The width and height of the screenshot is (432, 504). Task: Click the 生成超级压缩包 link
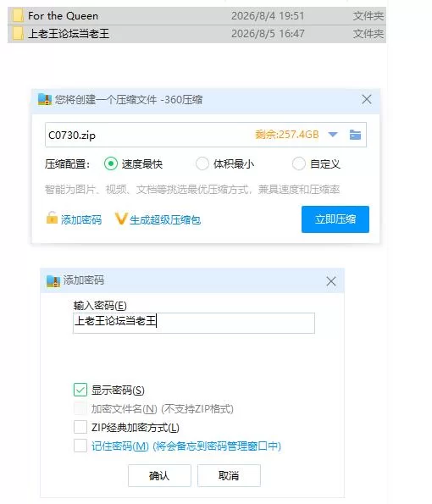click(x=165, y=220)
